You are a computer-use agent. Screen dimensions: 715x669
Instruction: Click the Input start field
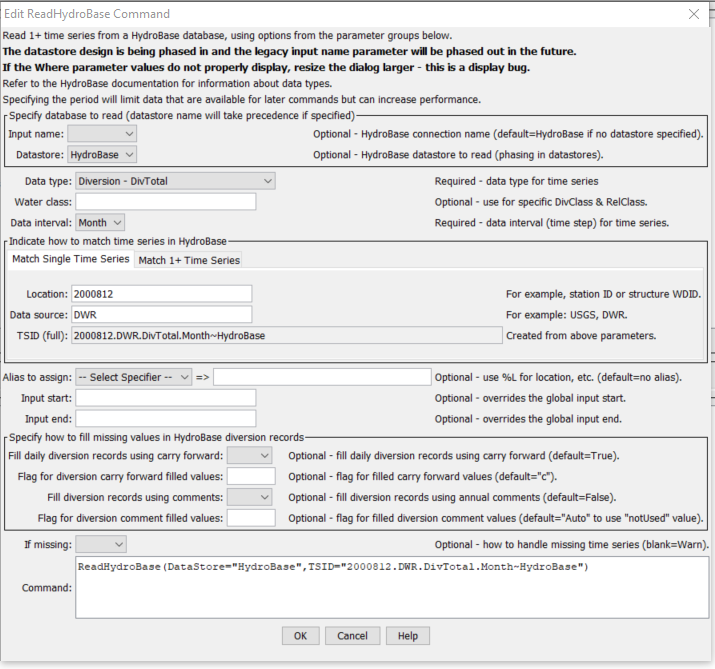pyautogui.click(x=165, y=398)
